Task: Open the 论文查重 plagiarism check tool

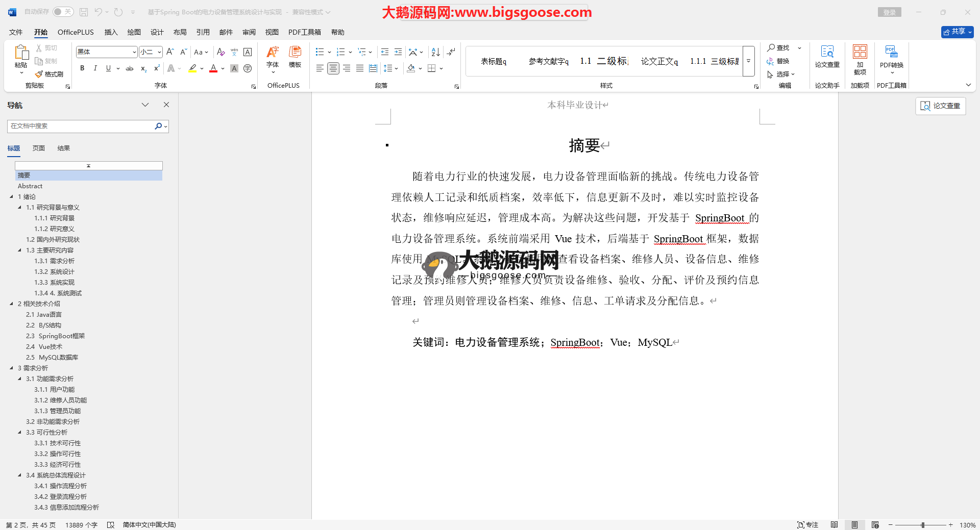Action: click(x=827, y=56)
